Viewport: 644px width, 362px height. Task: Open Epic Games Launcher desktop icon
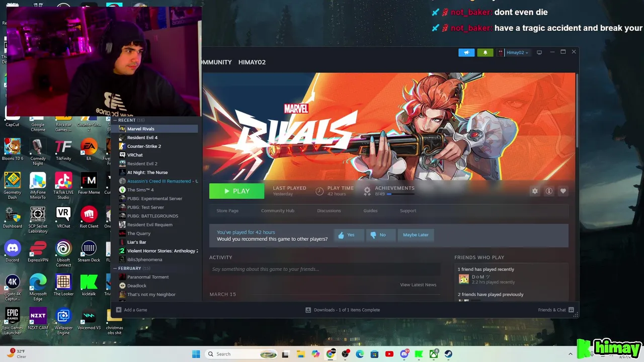pyautogui.click(x=13, y=321)
